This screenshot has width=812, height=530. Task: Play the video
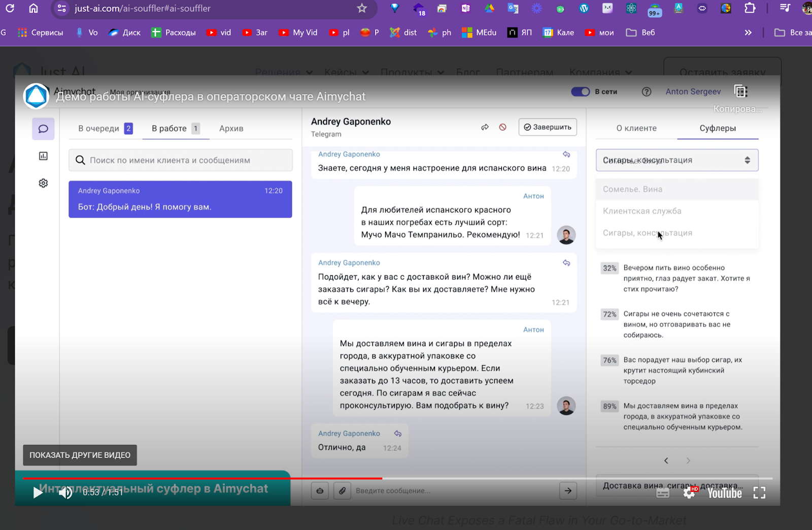[x=38, y=492]
